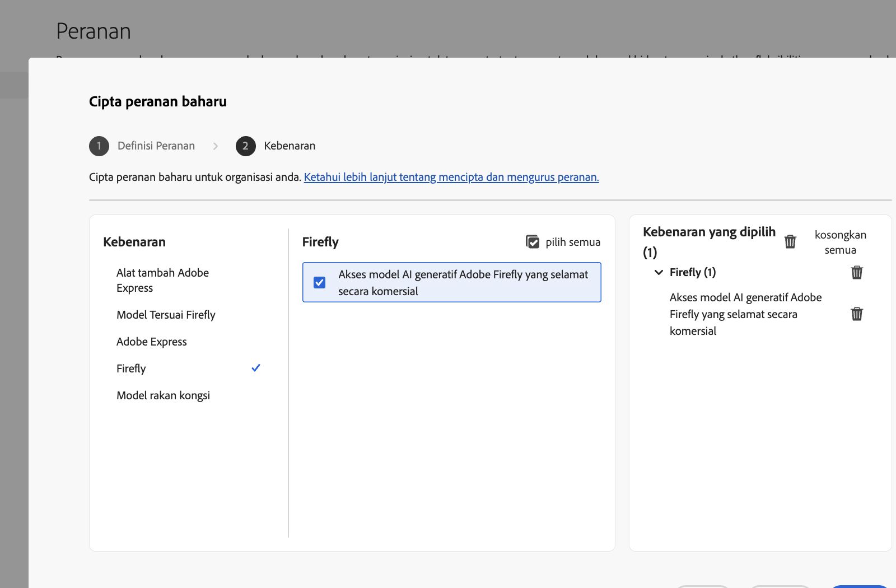Click the trash icon beside kosongkan semua

coord(790,241)
